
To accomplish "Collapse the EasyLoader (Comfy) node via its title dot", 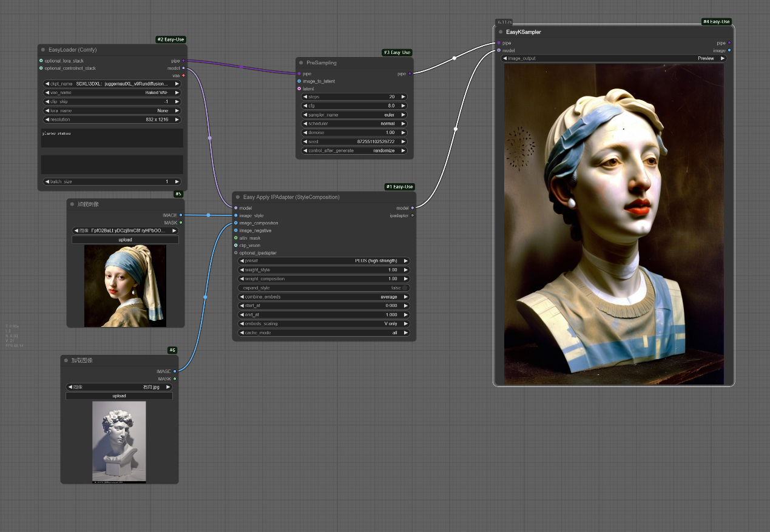I will pyautogui.click(x=43, y=50).
